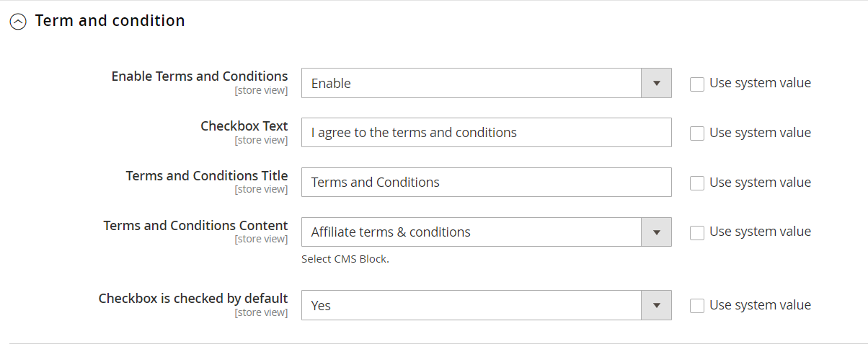Click the Enable Terms and Conditions label
Viewport: 868px width, 347px height.
pos(199,76)
